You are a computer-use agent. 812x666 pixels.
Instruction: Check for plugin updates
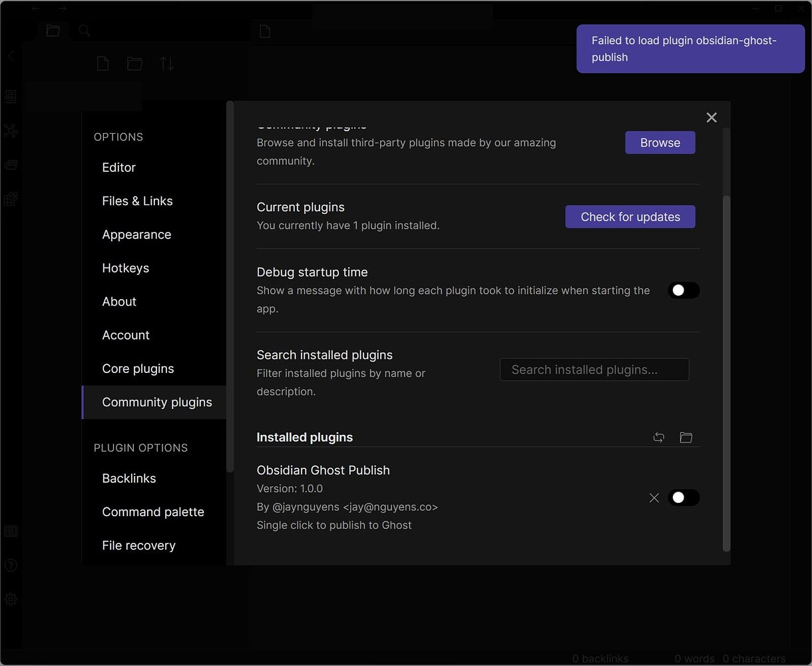(630, 216)
